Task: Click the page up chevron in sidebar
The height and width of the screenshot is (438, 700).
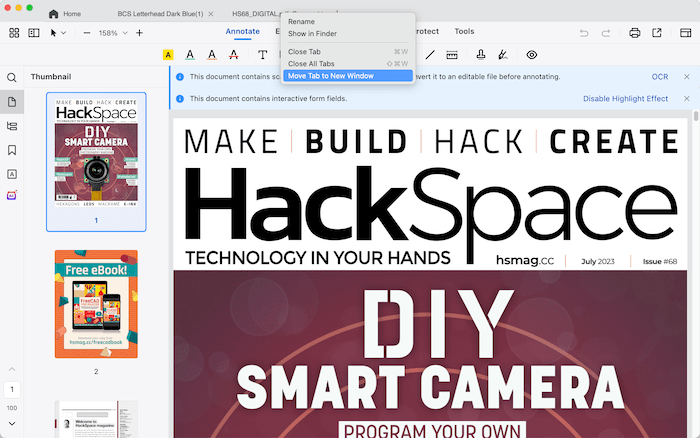Action: [12, 370]
